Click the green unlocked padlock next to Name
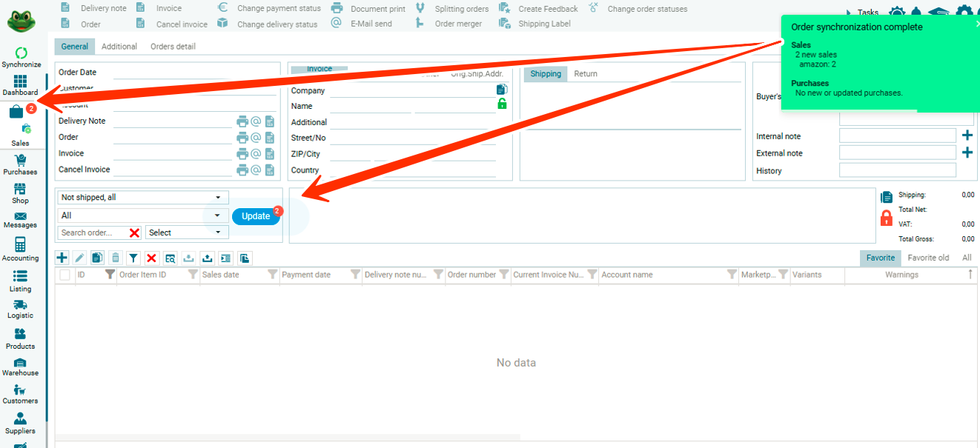 tap(502, 104)
